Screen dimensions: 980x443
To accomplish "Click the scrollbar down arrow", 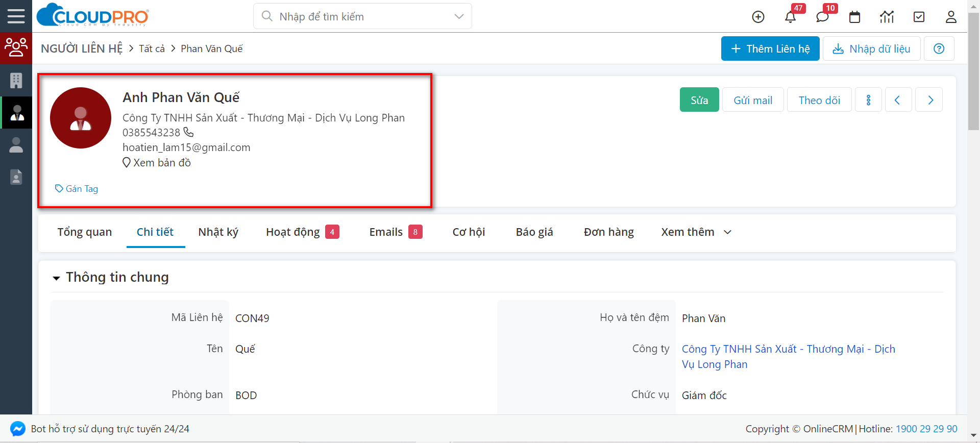I will click(x=974, y=436).
